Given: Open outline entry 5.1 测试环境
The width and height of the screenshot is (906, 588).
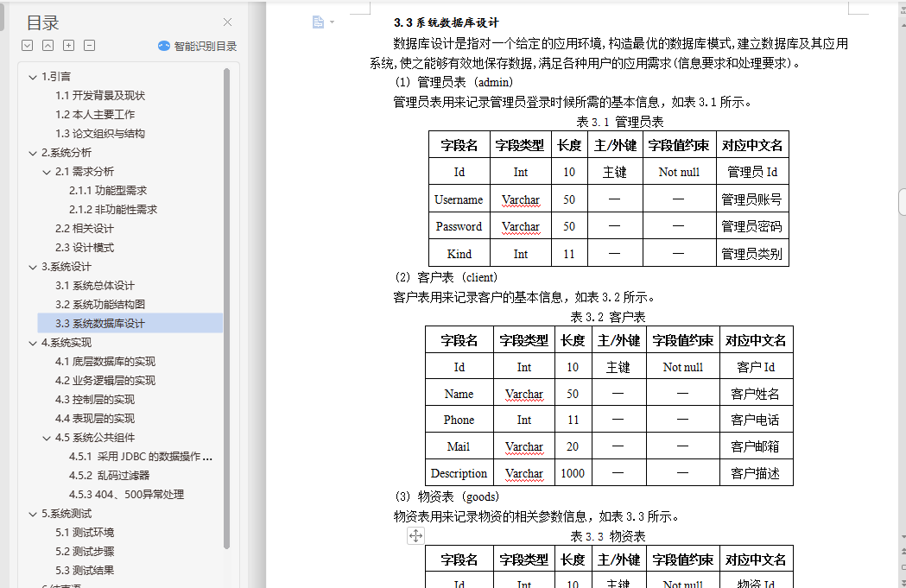Looking at the screenshot, I should [85, 533].
